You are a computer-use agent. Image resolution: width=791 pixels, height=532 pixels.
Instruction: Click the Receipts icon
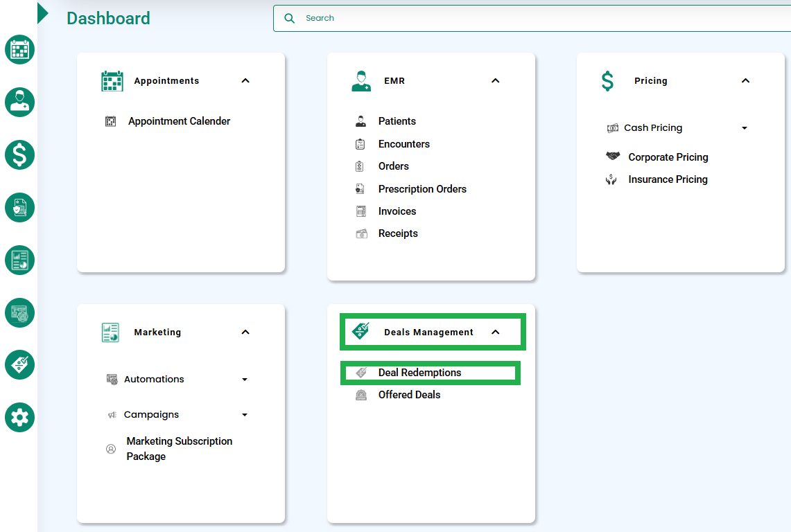click(362, 233)
